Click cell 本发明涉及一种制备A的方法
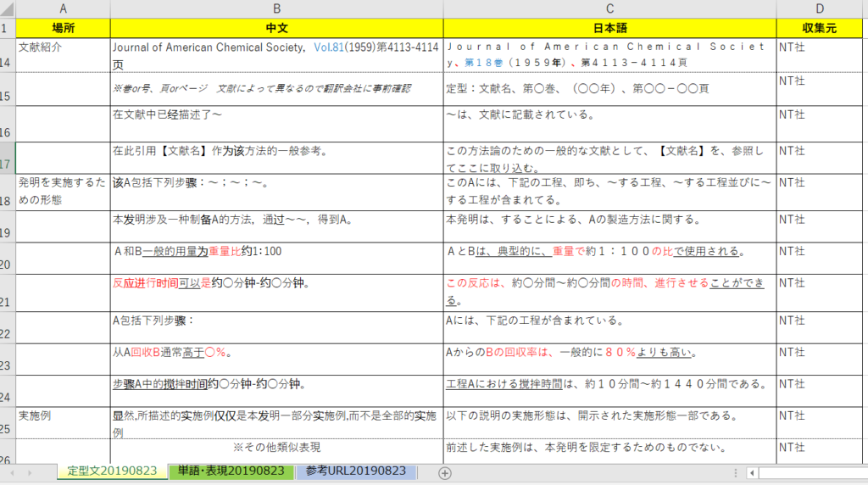This screenshot has height=485, width=868. pos(277,226)
